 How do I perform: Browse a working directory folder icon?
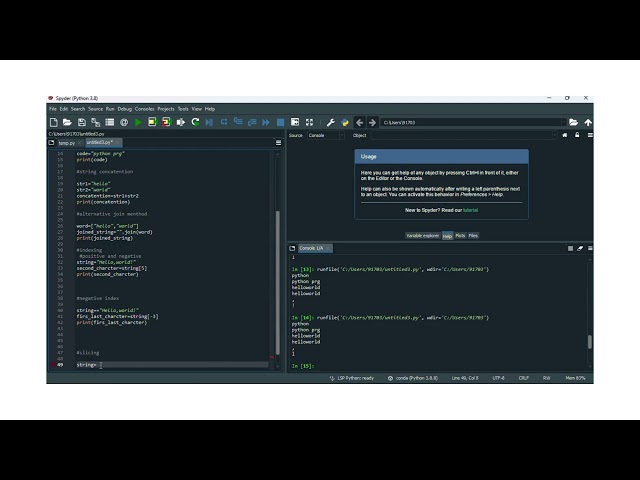click(573, 122)
